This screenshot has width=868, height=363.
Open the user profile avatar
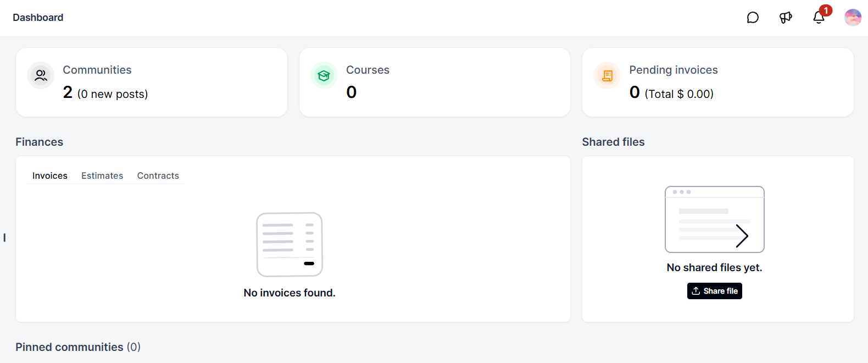(853, 18)
